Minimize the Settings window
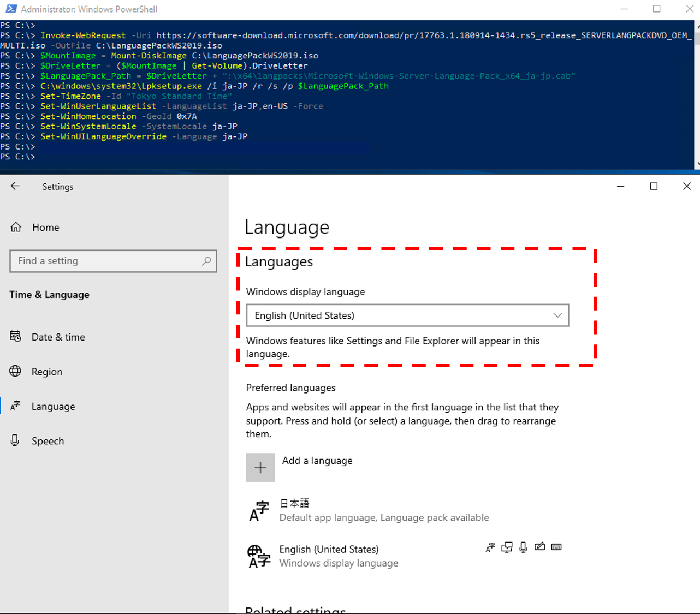Screen dimensions: 700x614 620,186
